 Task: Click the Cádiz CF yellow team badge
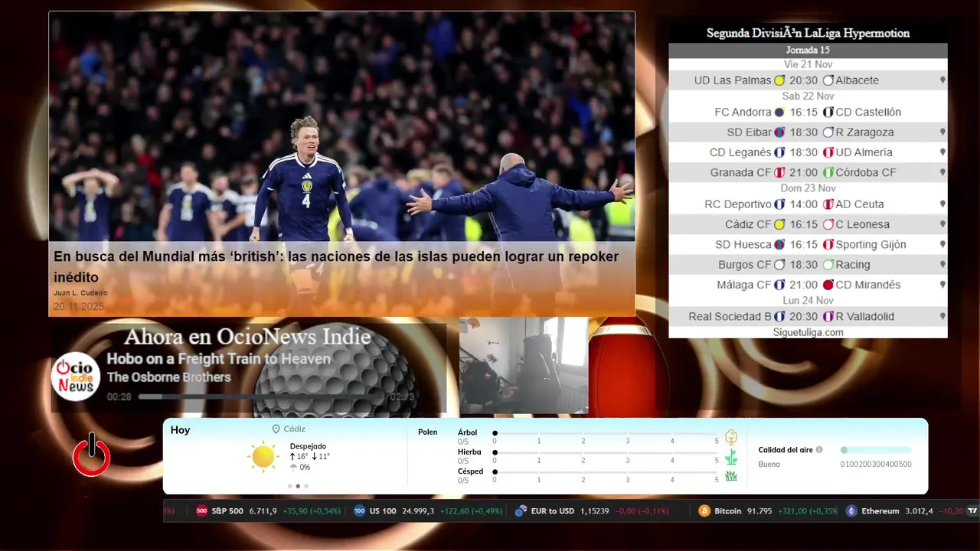click(x=779, y=224)
